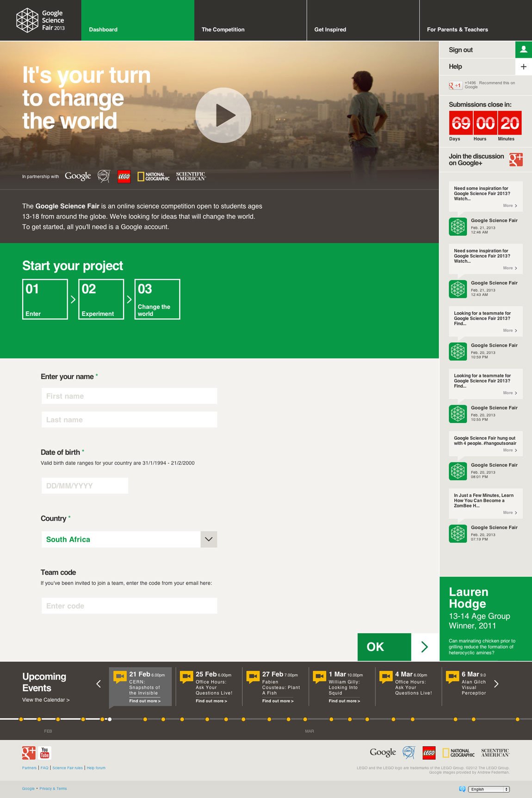
Task: Click camera icon for 1 Mar William Gilly
Action: click(320, 677)
